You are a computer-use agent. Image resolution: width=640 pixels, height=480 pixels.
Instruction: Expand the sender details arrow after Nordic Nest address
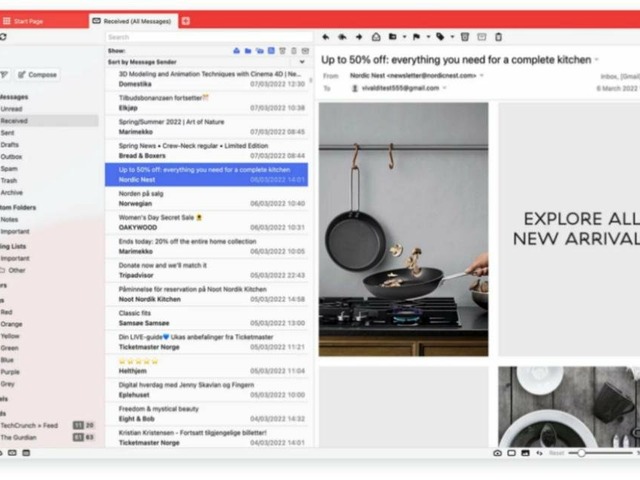[x=482, y=75]
